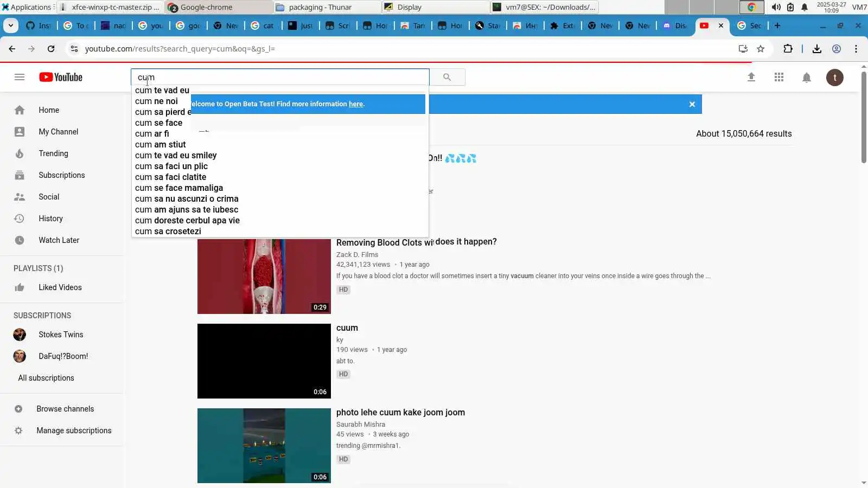The width and height of the screenshot is (868, 488).
Task: Open Social in the sidebar
Action: point(62,197)
